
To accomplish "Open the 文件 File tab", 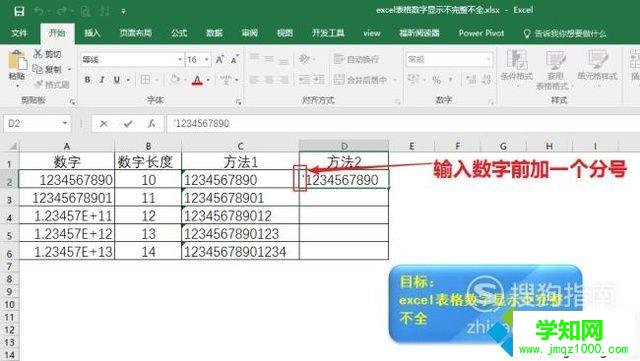I will pyautogui.click(x=19, y=33).
